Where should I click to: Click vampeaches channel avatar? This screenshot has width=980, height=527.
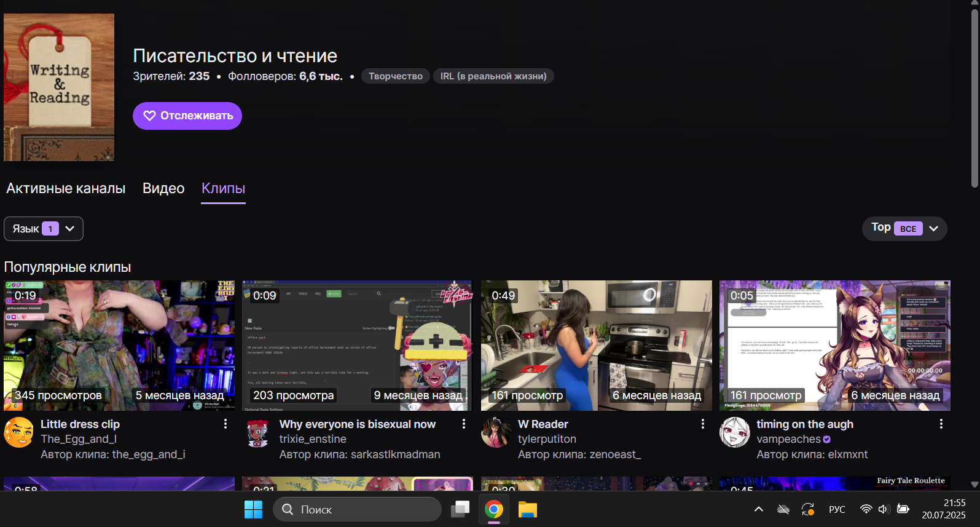735,432
